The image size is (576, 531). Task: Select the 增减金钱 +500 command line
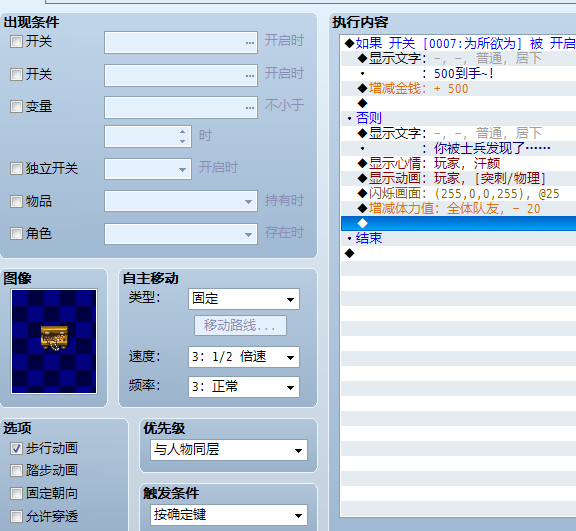click(x=458, y=88)
